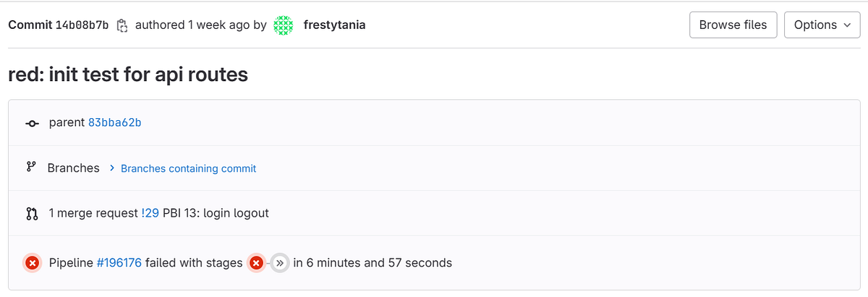
Task: Click frestytania's green avatar image
Action: (284, 25)
